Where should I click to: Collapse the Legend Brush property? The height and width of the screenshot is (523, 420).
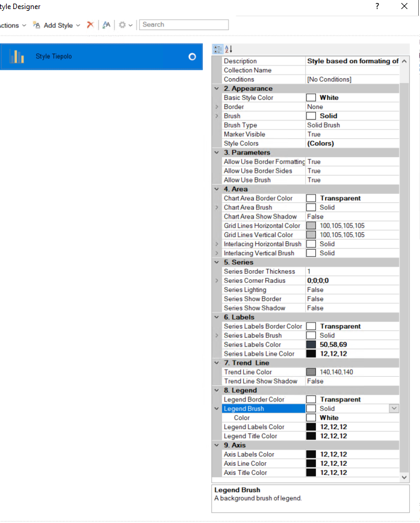click(x=217, y=409)
